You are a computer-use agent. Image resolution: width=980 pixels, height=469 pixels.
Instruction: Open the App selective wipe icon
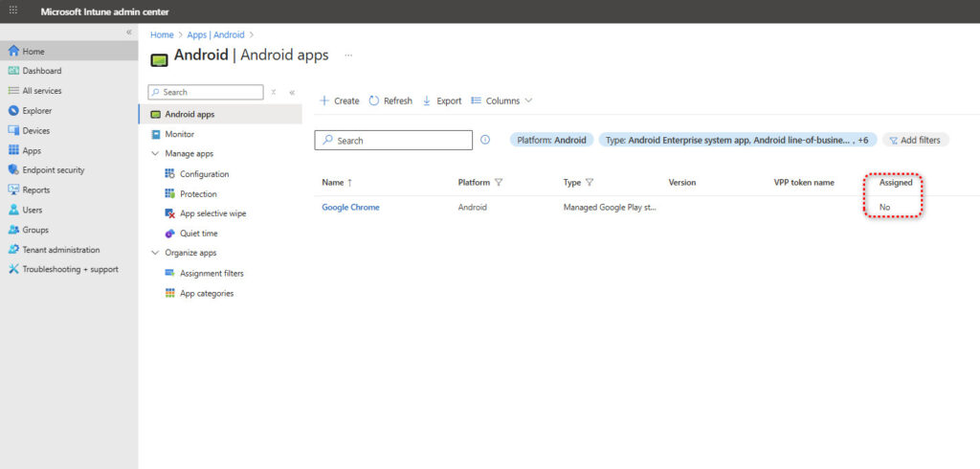(170, 213)
